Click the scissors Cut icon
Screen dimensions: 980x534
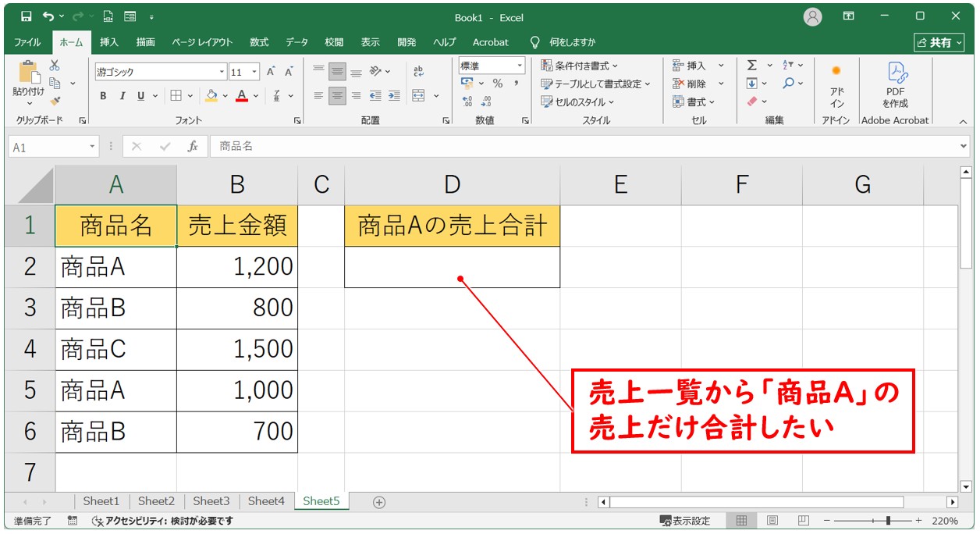(55, 66)
